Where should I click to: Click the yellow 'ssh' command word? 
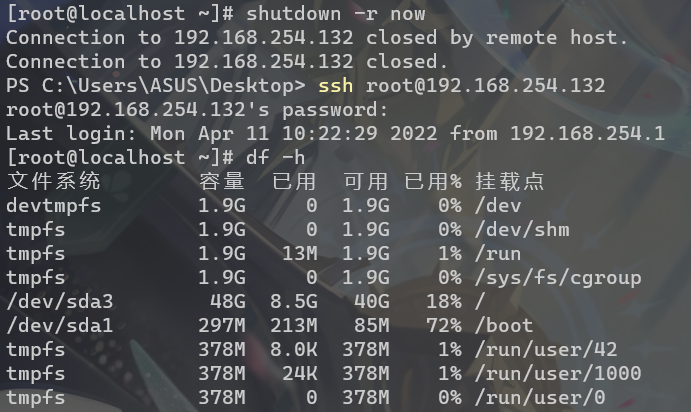(335, 85)
